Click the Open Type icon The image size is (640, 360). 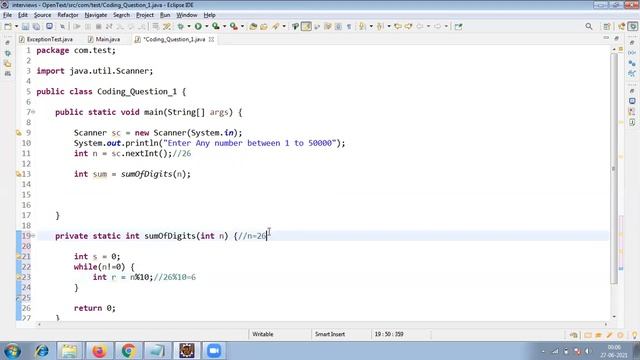pos(264,27)
